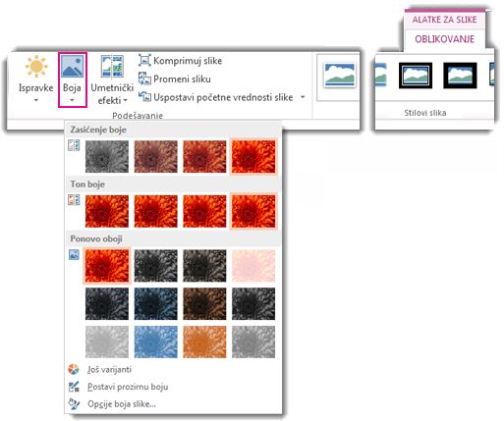Viewport: 504px width, 421px height.
Task: Select grayscale saturation thumbnail in Zasićenje boje
Action: click(x=107, y=157)
